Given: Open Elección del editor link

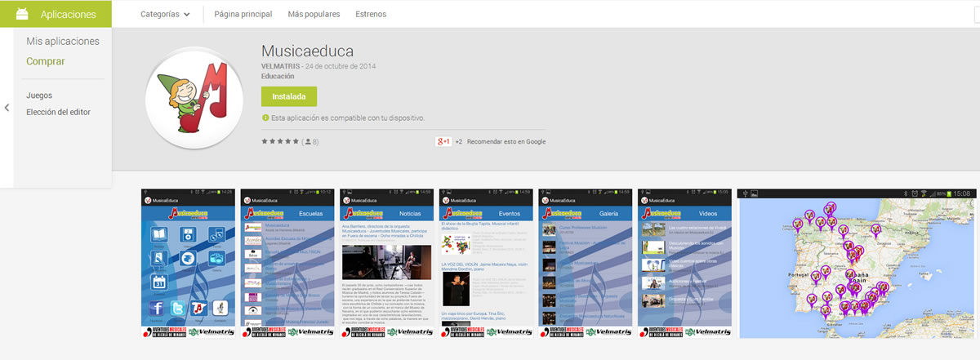Looking at the screenshot, I should (x=58, y=112).
